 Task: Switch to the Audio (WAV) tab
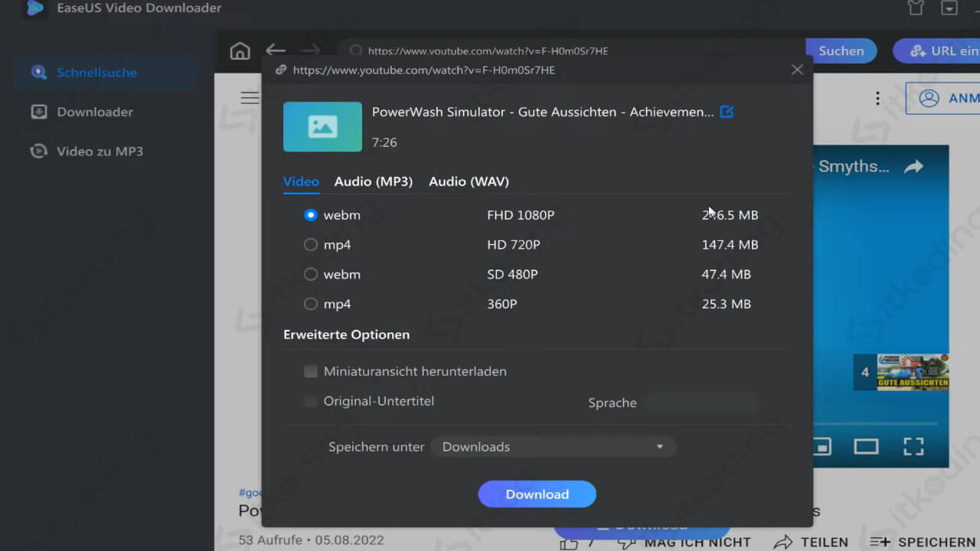click(x=469, y=181)
